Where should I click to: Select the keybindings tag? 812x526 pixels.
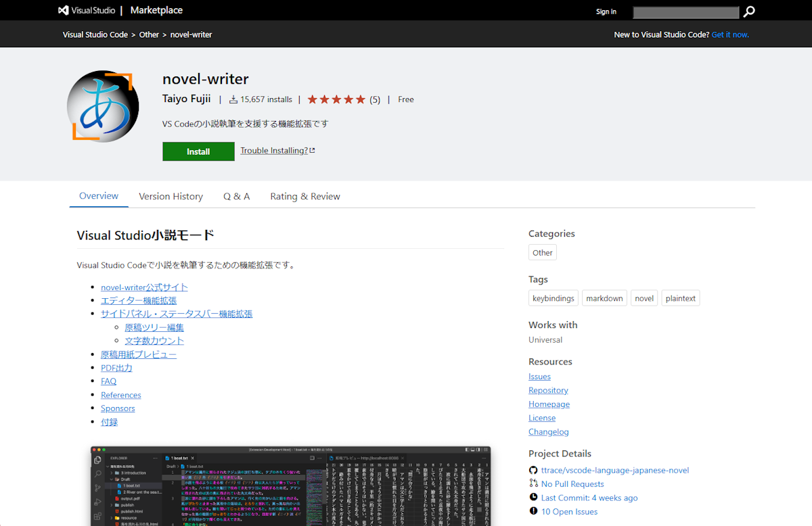point(553,298)
